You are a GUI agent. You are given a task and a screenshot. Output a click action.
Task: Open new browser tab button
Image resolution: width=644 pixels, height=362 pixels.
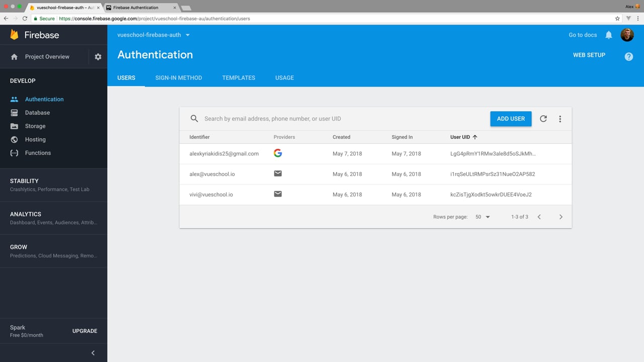coord(186,8)
